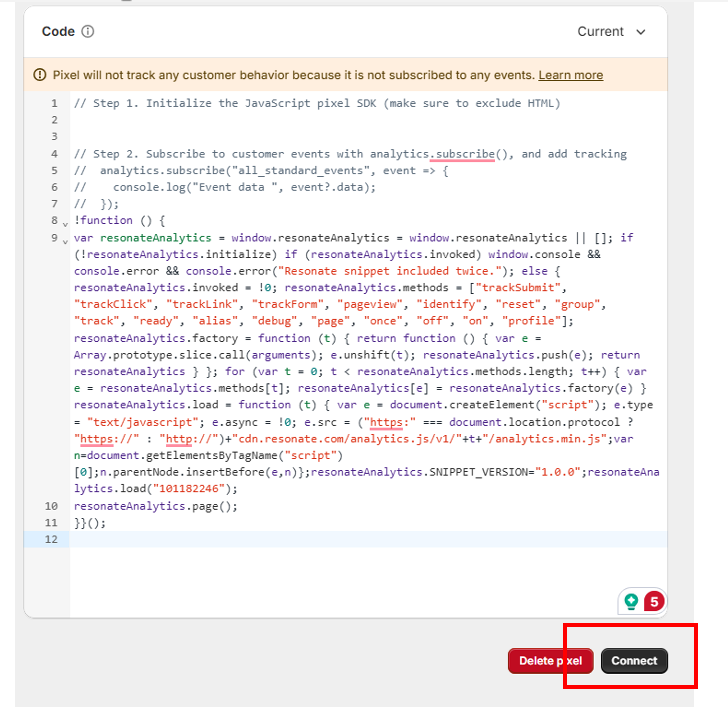This screenshot has width=728, height=714.
Task: Click the "console.log("Event data" comment line
Action: tap(225, 187)
